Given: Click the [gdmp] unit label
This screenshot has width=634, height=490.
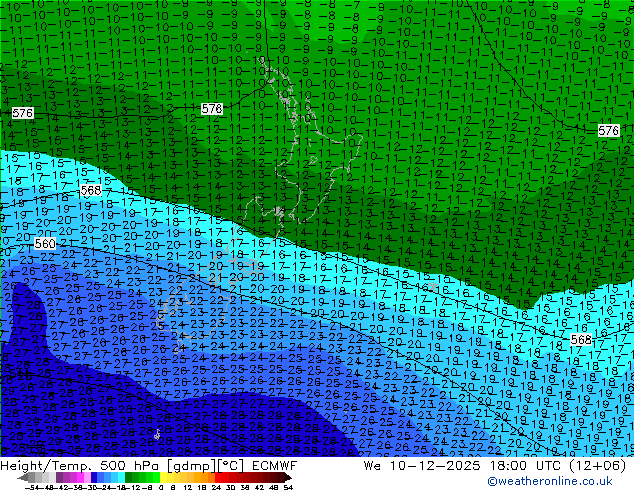Looking at the screenshot, I should tap(185, 467).
